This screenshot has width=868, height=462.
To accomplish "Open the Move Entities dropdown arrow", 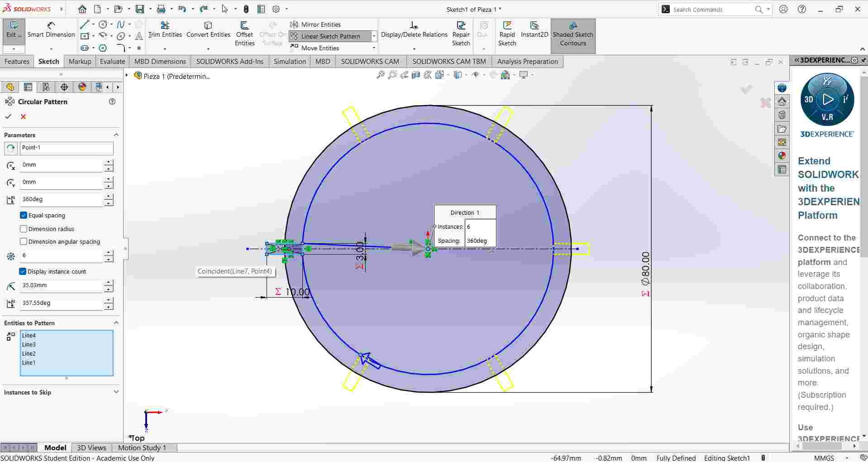I will (x=374, y=48).
